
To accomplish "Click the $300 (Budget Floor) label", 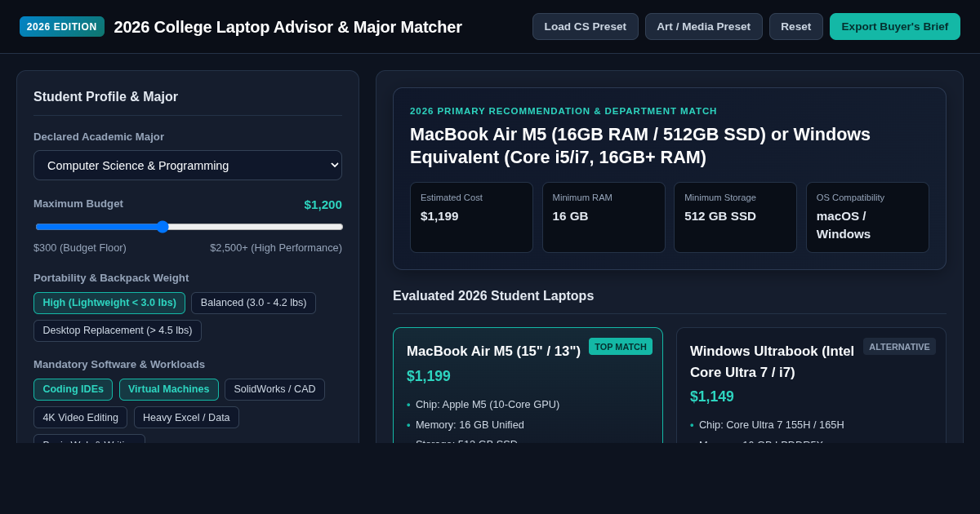I will [80, 247].
